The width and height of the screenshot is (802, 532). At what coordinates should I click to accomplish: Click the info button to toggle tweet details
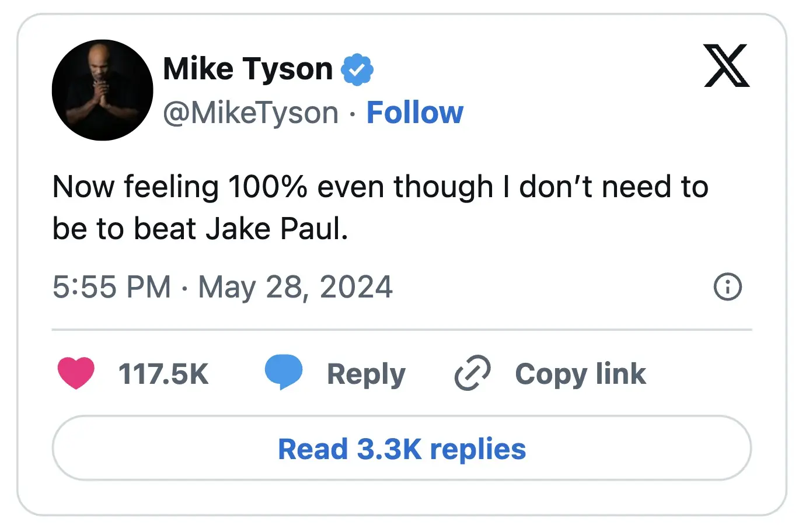tap(728, 287)
